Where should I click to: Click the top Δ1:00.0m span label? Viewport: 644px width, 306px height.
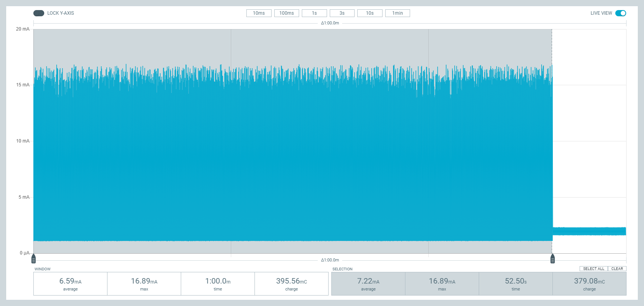coord(330,23)
